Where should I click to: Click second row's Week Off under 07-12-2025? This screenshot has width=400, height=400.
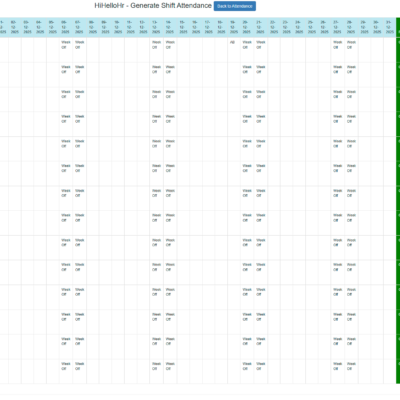point(79,69)
